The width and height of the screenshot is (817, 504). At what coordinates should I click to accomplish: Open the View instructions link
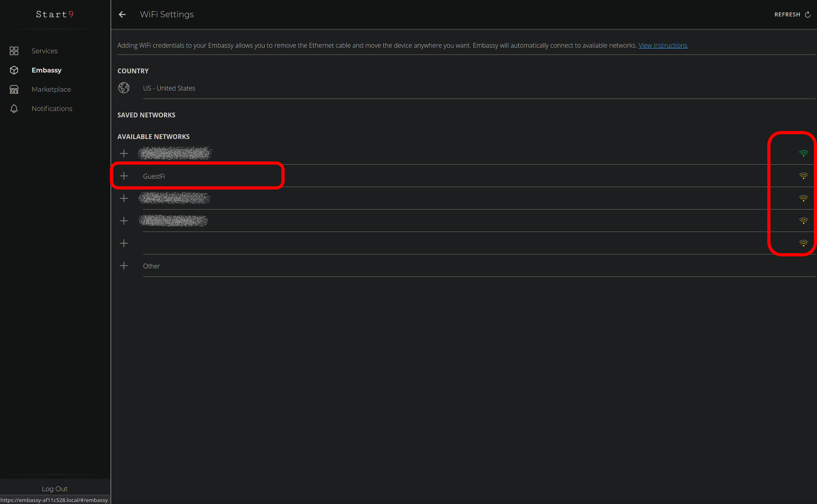(663, 45)
